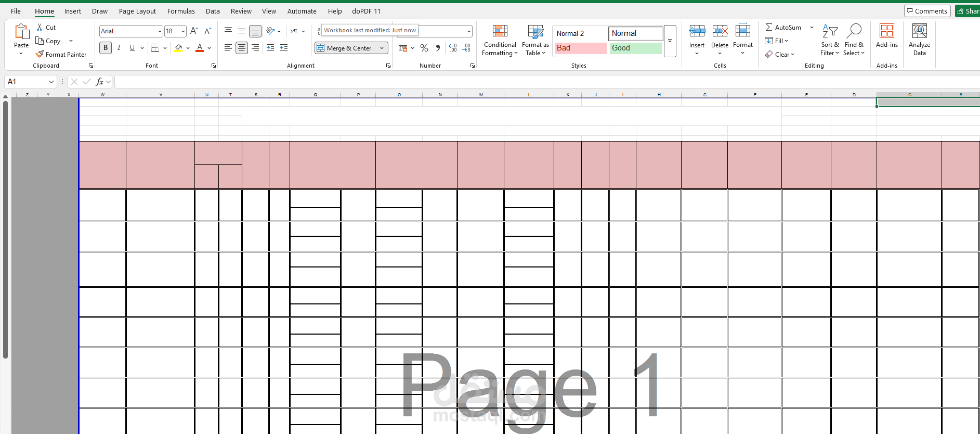Click the Share button
This screenshot has height=434, width=980.
pos(968,11)
